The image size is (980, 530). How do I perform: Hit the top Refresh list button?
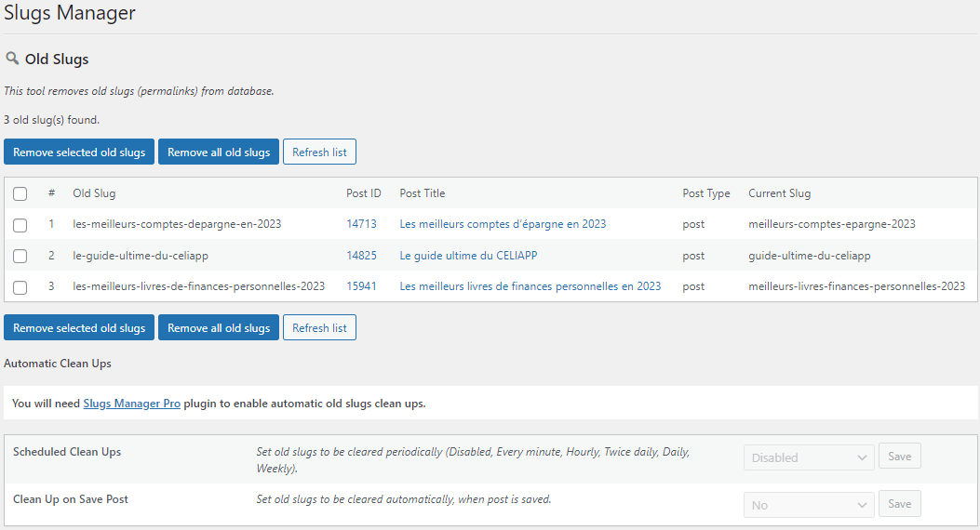pyautogui.click(x=319, y=152)
